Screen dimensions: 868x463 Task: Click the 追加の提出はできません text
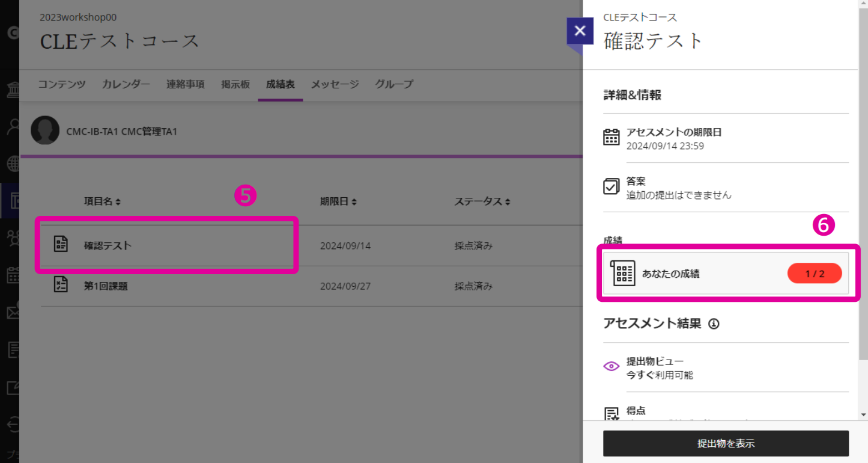click(x=679, y=195)
